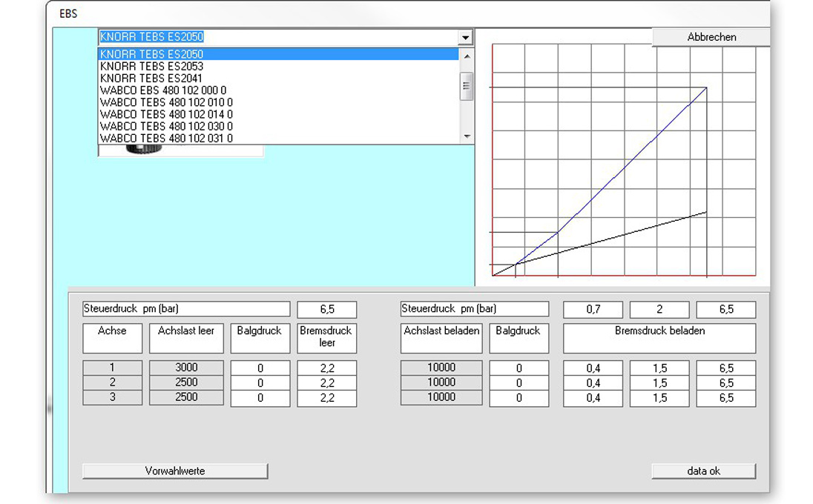This screenshot has height=504, width=813.
Task: Click the Bremsdruck beladen header
Action: pyautogui.click(x=659, y=338)
